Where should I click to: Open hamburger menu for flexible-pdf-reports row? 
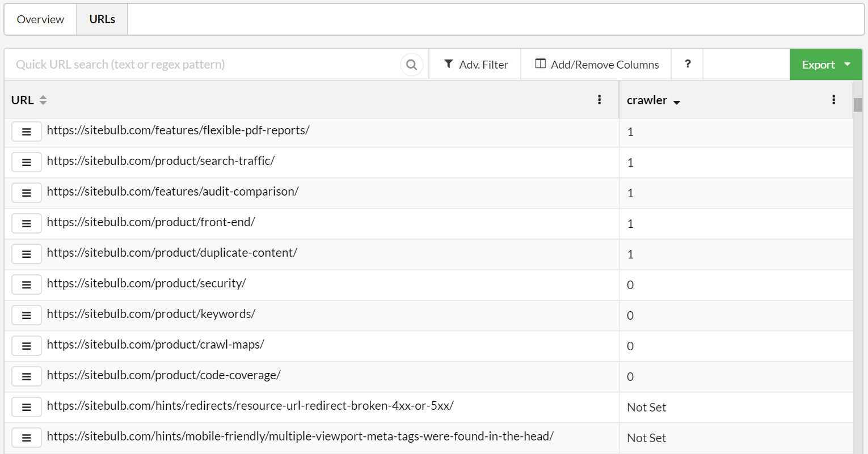[x=27, y=131]
